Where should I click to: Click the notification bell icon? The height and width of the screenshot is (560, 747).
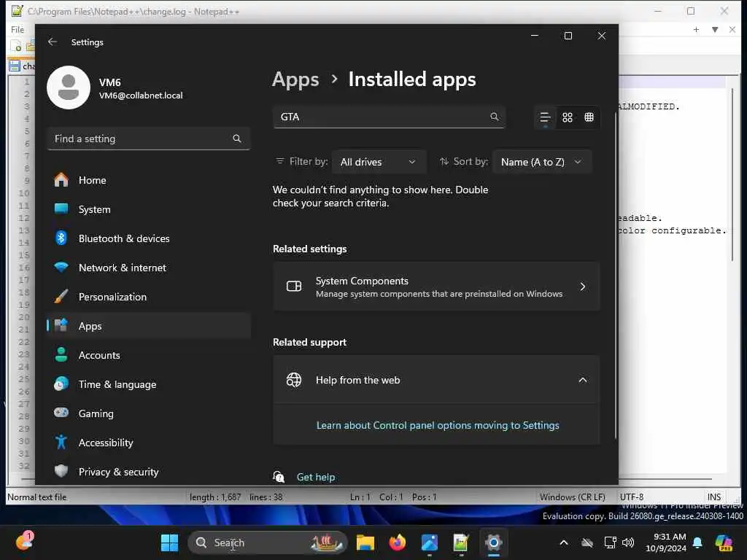[697, 542]
